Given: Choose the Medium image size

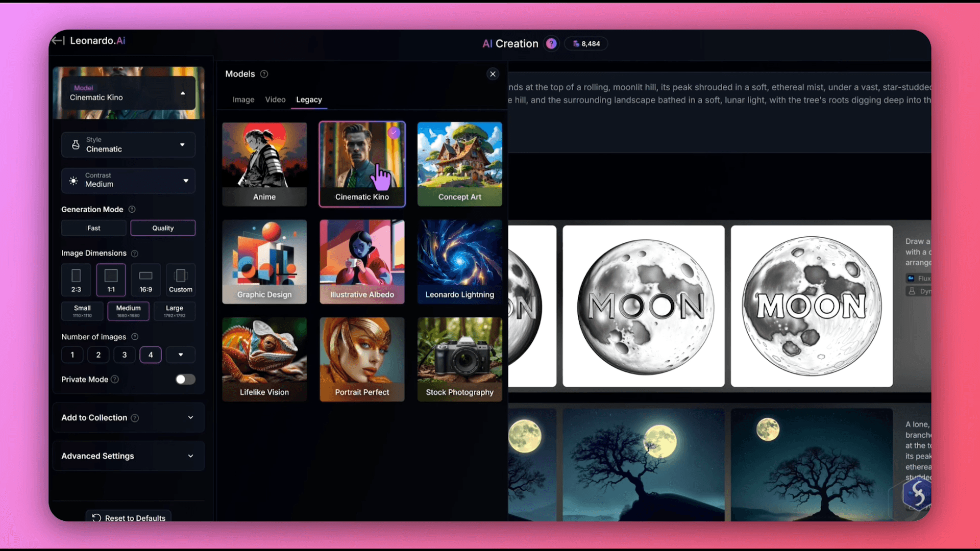Looking at the screenshot, I should point(128,311).
